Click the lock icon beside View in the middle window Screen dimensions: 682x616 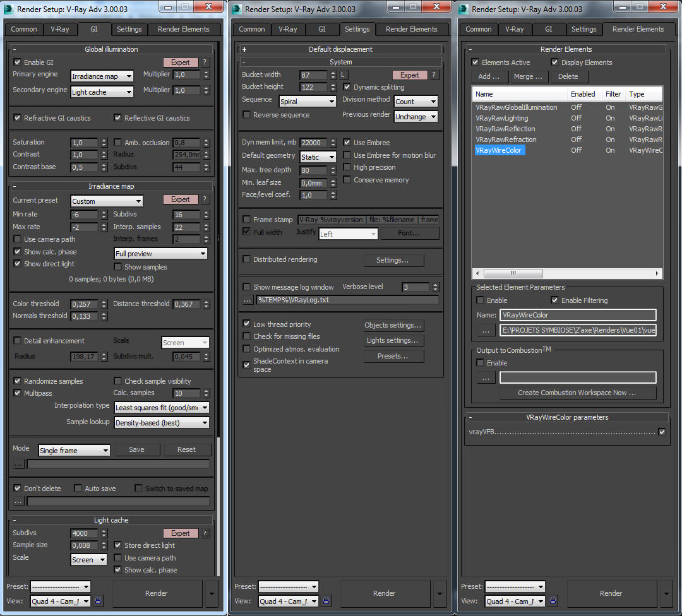(326, 601)
